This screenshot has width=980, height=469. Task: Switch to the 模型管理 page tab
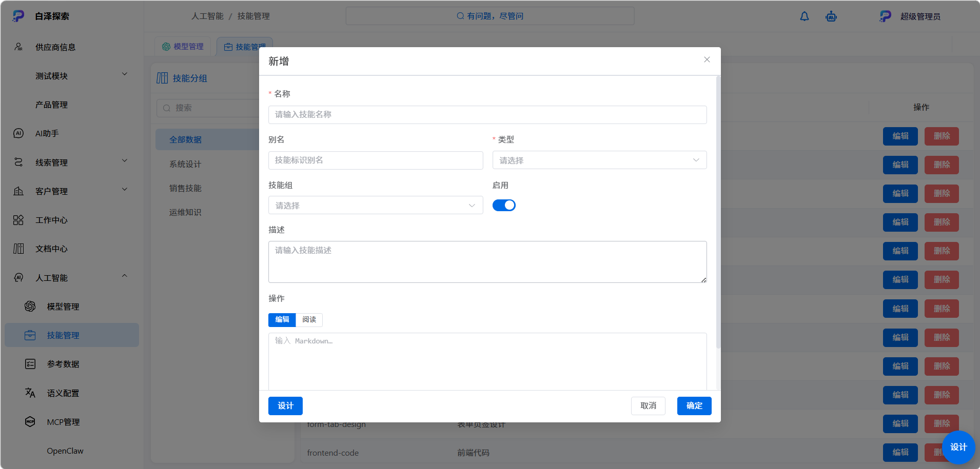183,47
